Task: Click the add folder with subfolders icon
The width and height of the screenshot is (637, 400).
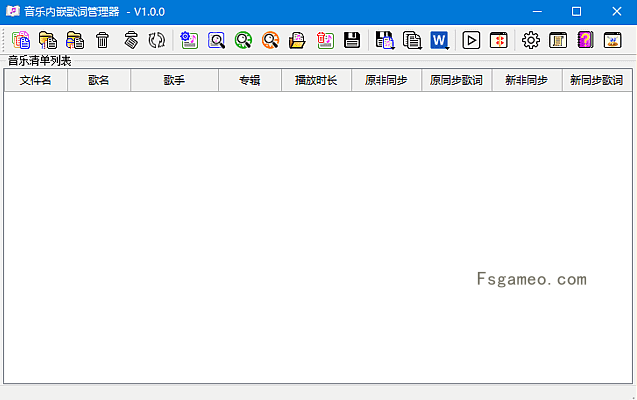Action: point(75,40)
